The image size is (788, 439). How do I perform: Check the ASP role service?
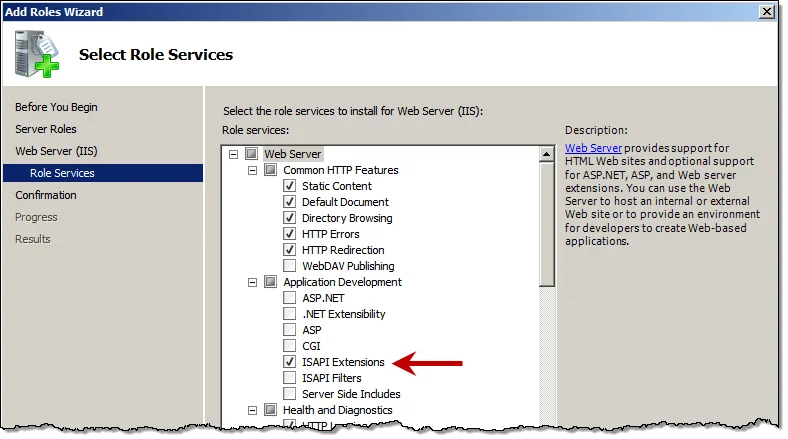(x=289, y=330)
